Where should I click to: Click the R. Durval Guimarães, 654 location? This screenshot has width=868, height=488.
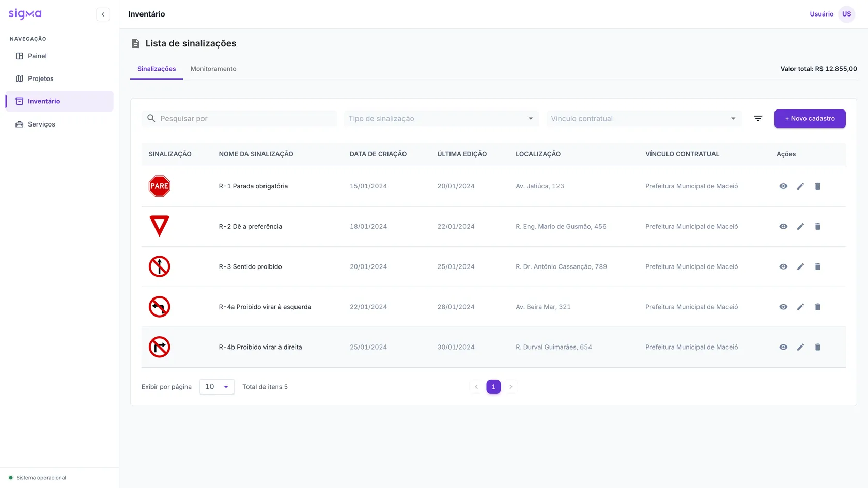coord(554,348)
